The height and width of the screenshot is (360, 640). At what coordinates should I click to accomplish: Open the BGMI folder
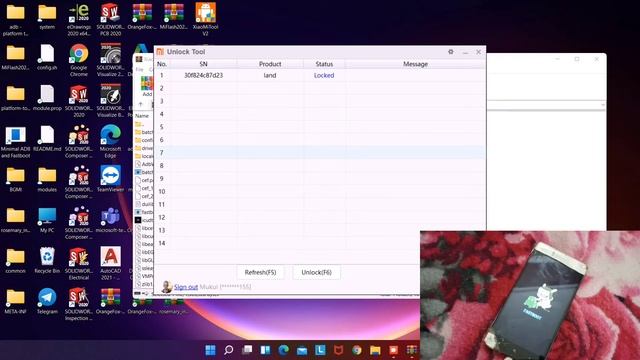[16, 179]
